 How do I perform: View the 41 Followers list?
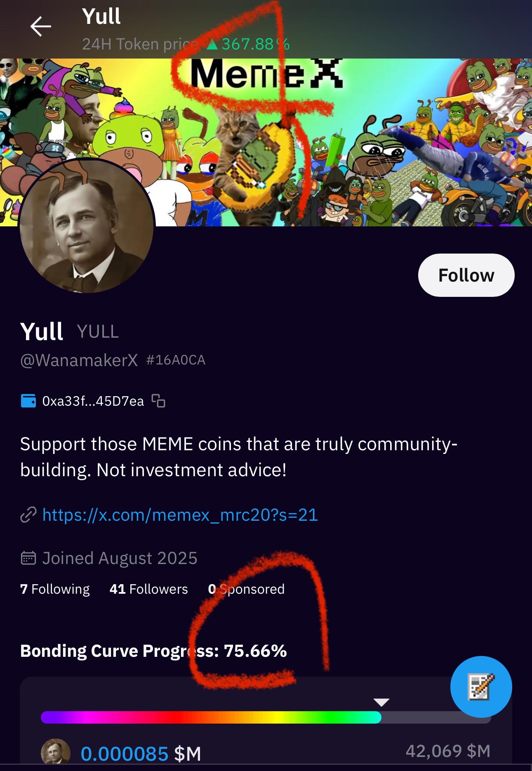click(x=148, y=589)
